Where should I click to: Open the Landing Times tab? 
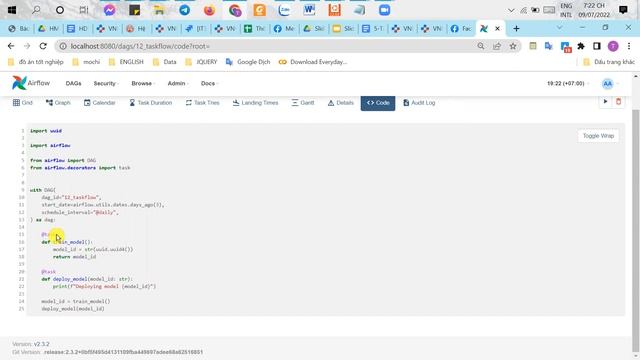(x=255, y=103)
